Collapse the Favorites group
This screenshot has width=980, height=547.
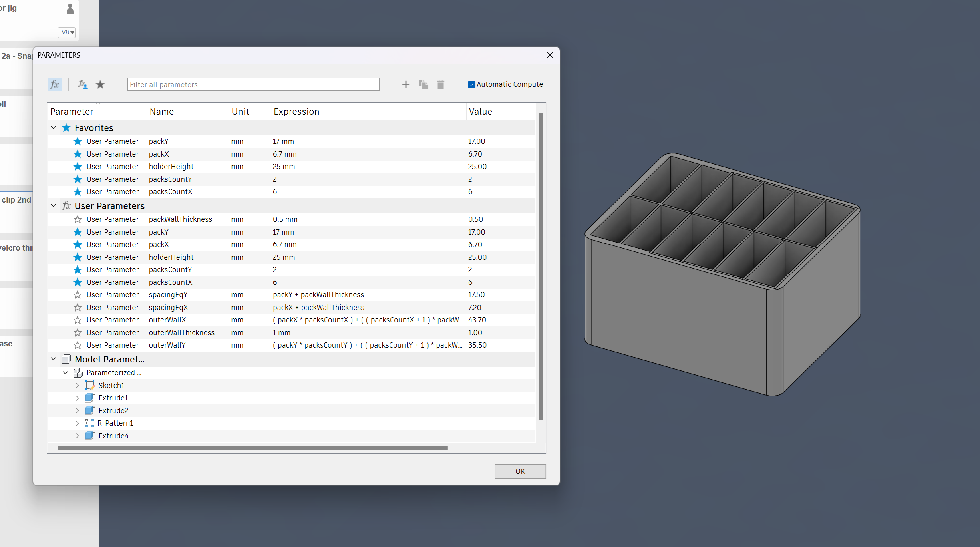[54, 127]
